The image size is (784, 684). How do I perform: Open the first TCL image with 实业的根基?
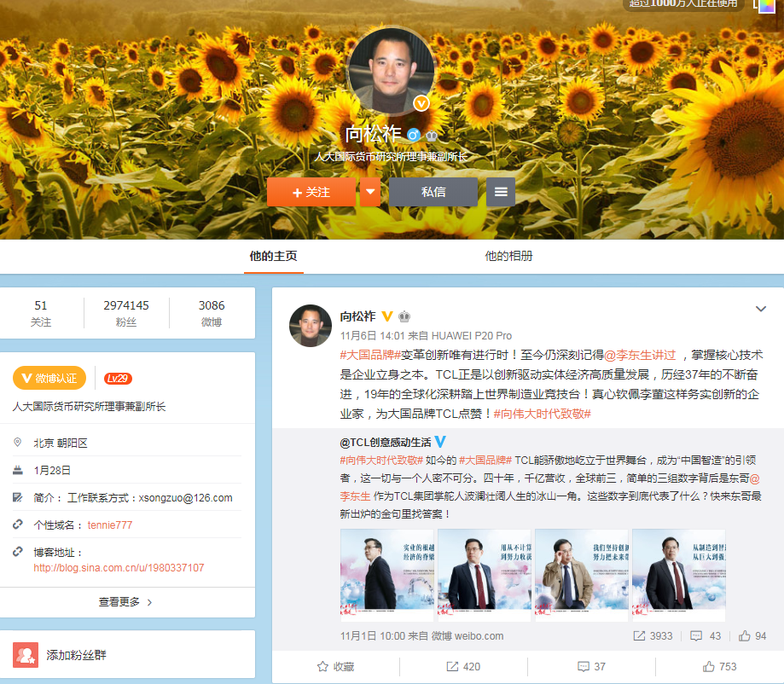coord(387,575)
